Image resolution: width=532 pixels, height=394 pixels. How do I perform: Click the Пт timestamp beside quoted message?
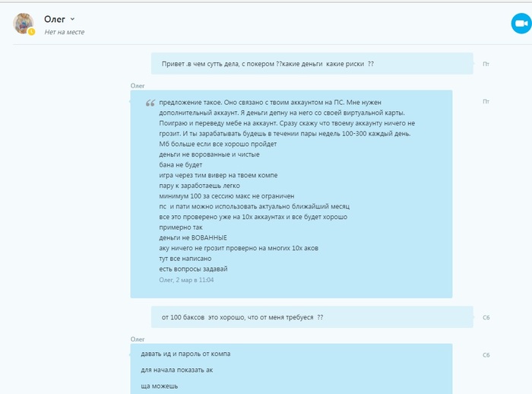(486, 101)
